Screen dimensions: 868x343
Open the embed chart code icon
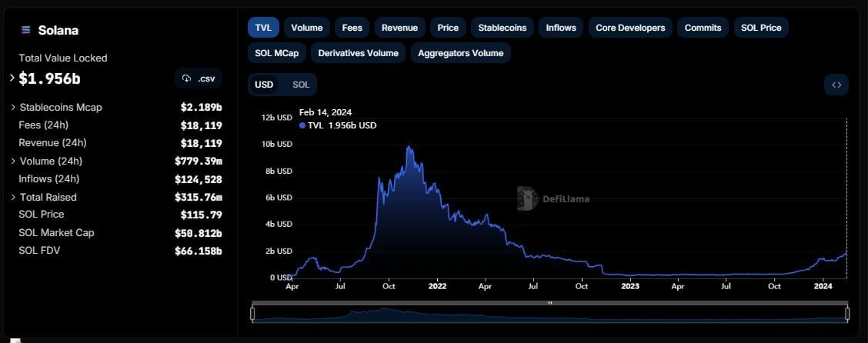tap(836, 85)
